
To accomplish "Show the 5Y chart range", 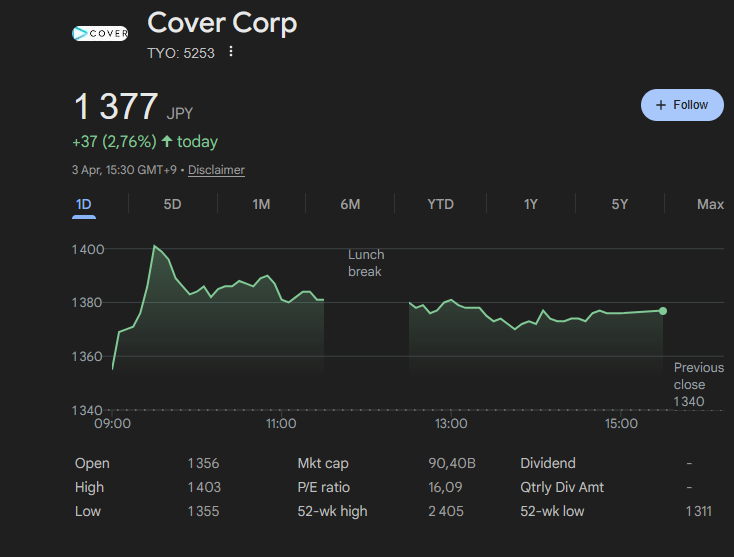I will coord(619,205).
